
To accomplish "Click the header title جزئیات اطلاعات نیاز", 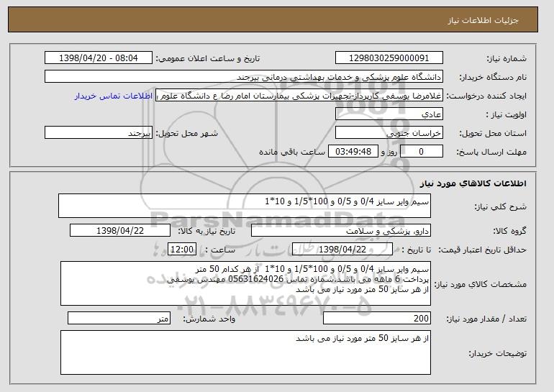I will [483, 20].
